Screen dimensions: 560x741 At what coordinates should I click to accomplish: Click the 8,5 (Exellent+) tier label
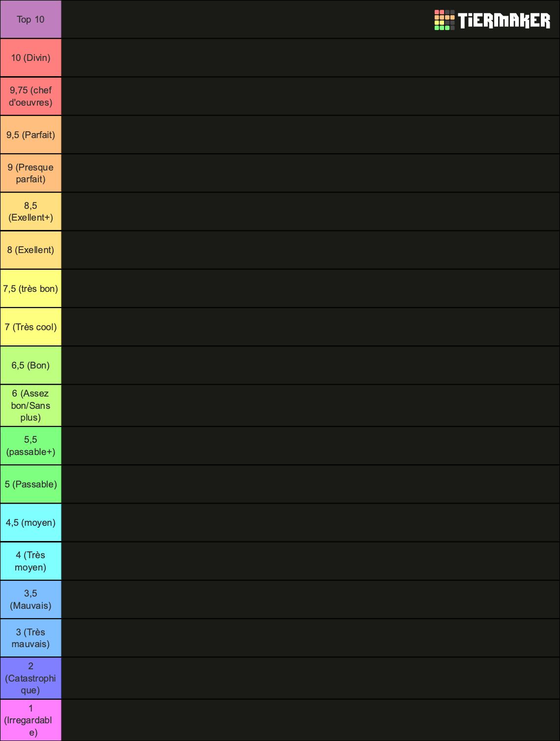point(30,211)
